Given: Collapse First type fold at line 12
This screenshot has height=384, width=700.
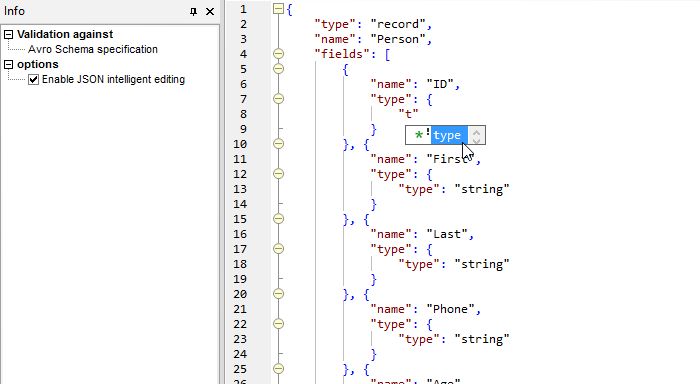Looking at the screenshot, I should pyautogui.click(x=278, y=174).
